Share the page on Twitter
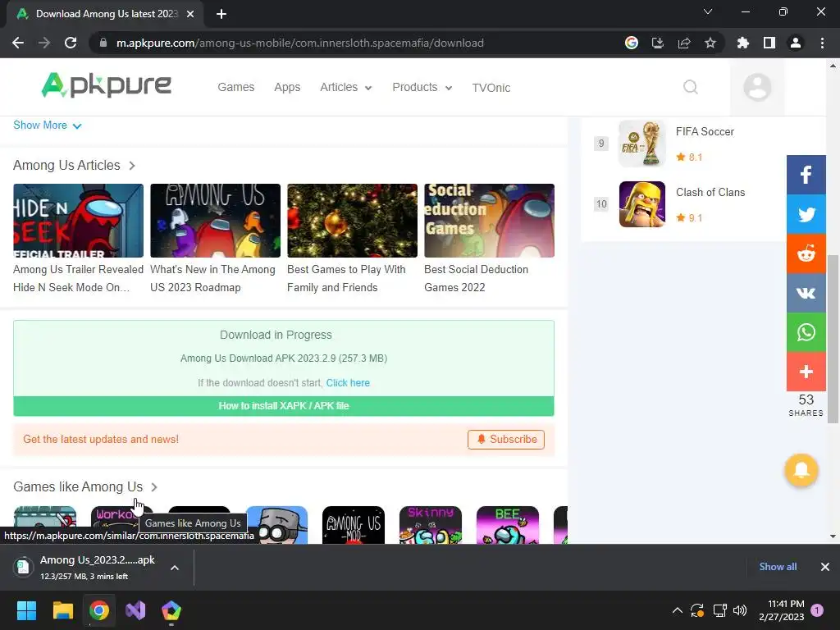Image resolution: width=840 pixels, height=630 pixels. click(806, 214)
